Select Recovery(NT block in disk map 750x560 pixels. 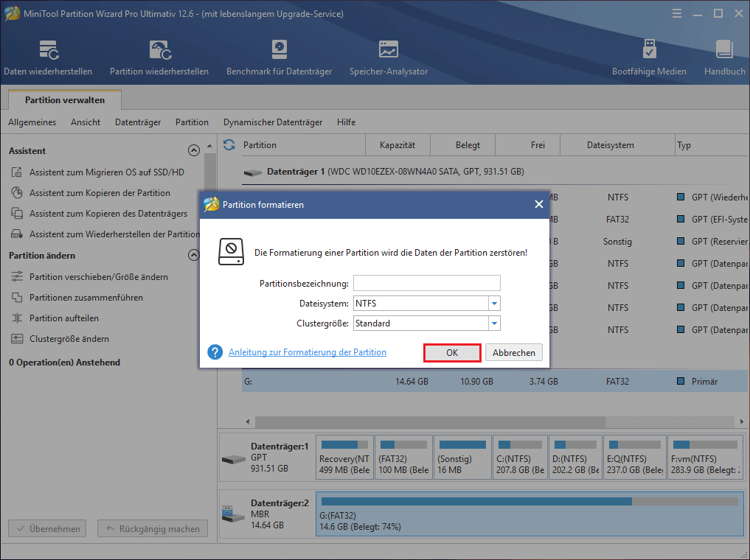click(344, 458)
